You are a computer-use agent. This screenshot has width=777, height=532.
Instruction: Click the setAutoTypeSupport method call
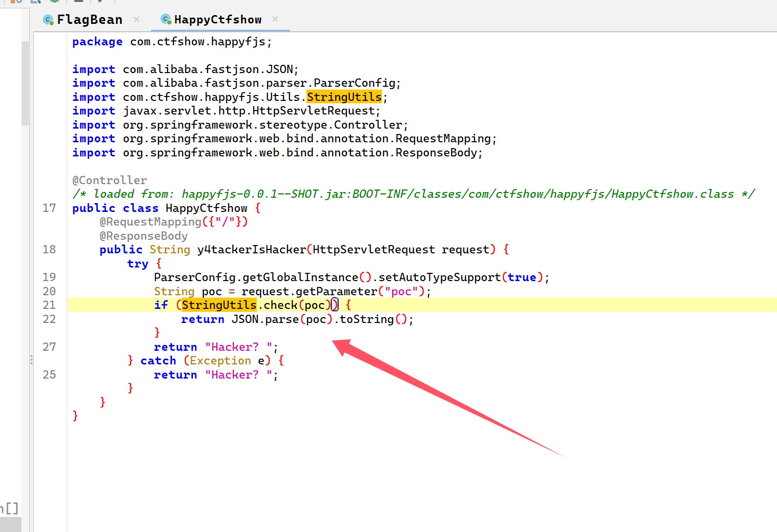439,277
